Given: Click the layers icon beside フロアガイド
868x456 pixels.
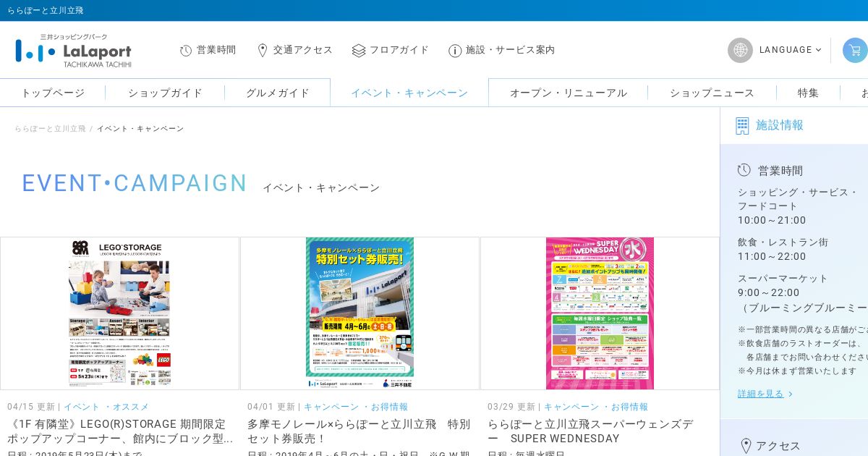Looking at the screenshot, I should click(x=359, y=50).
